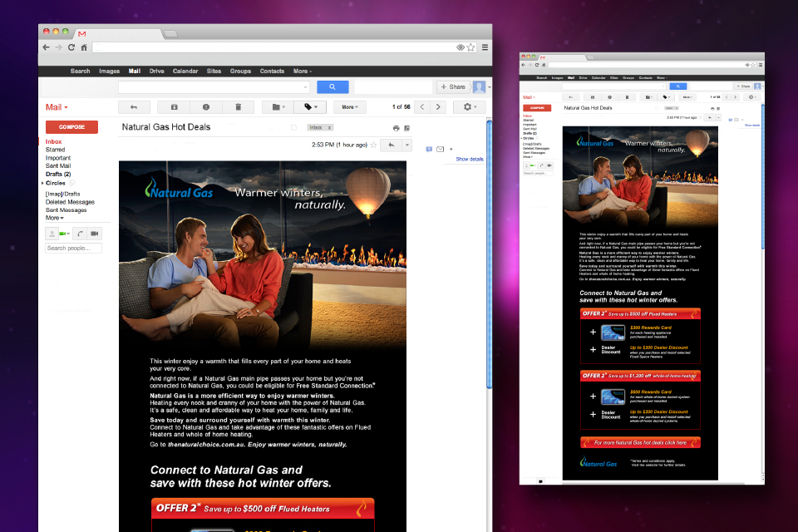This screenshot has height=532, width=798.
Task: Toggle importance marker beside large window's subject line
Action: click(293, 128)
